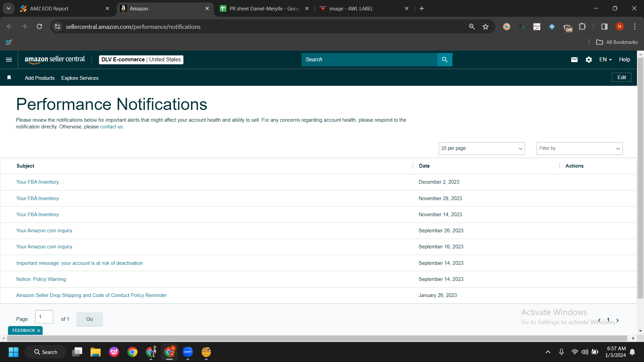Viewport: 644px width, 362px height.
Task: Click the microphone tray icon
Action: tap(561, 352)
